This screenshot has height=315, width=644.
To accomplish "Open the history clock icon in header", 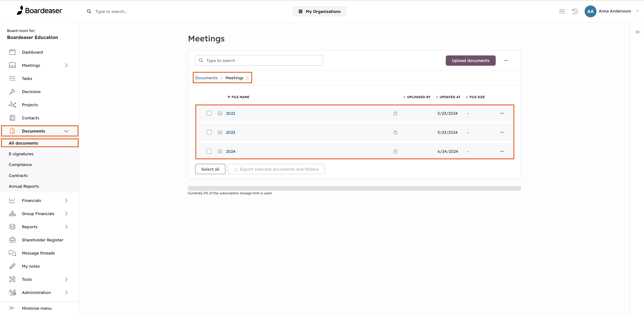I will point(575,11).
